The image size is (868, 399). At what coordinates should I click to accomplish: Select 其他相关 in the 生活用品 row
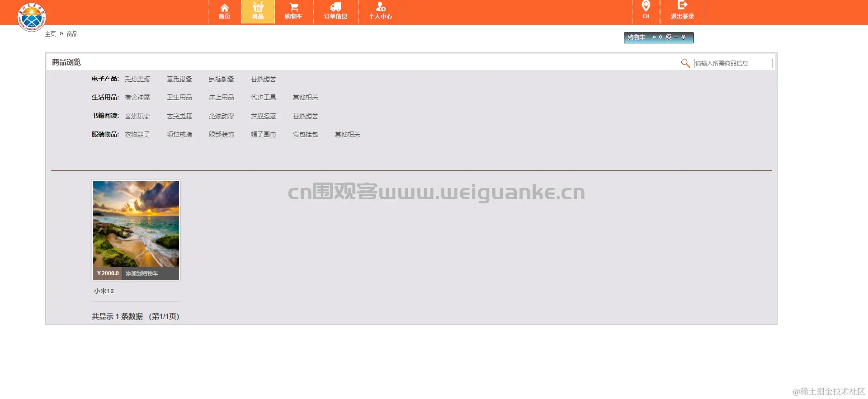pos(306,98)
